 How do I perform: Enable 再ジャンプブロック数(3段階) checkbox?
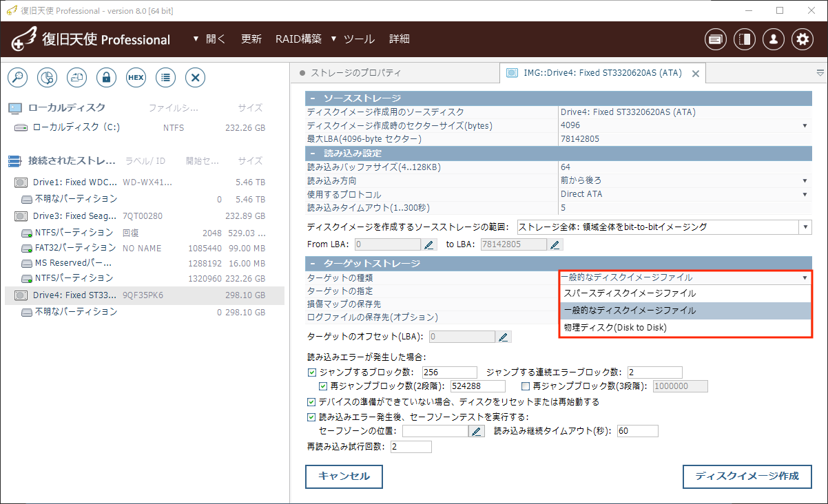point(526,386)
